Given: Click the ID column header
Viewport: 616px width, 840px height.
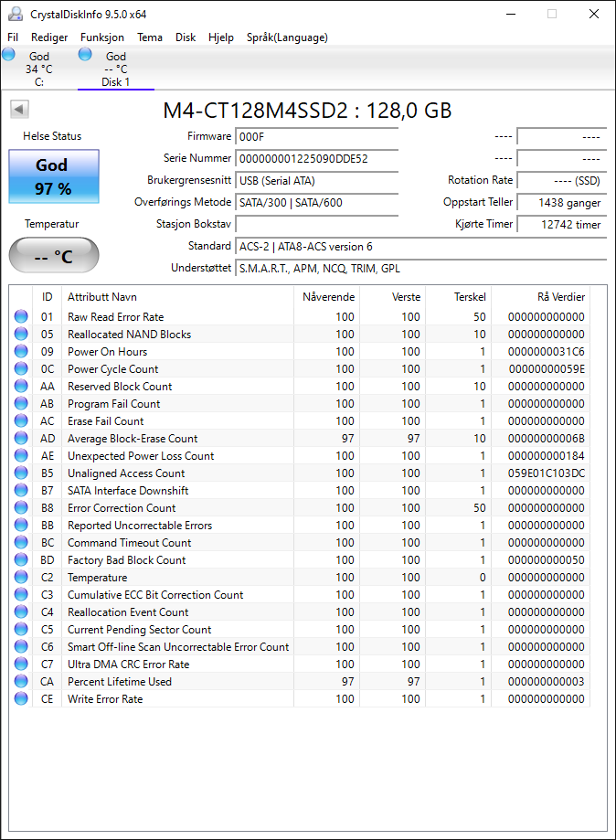Looking at the screenshot, I should pyautogui.click(x=48, y=297).
